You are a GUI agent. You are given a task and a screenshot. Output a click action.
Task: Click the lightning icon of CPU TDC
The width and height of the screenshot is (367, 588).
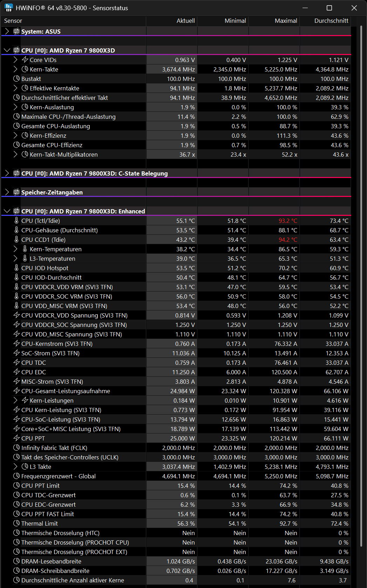pos(16,363)
